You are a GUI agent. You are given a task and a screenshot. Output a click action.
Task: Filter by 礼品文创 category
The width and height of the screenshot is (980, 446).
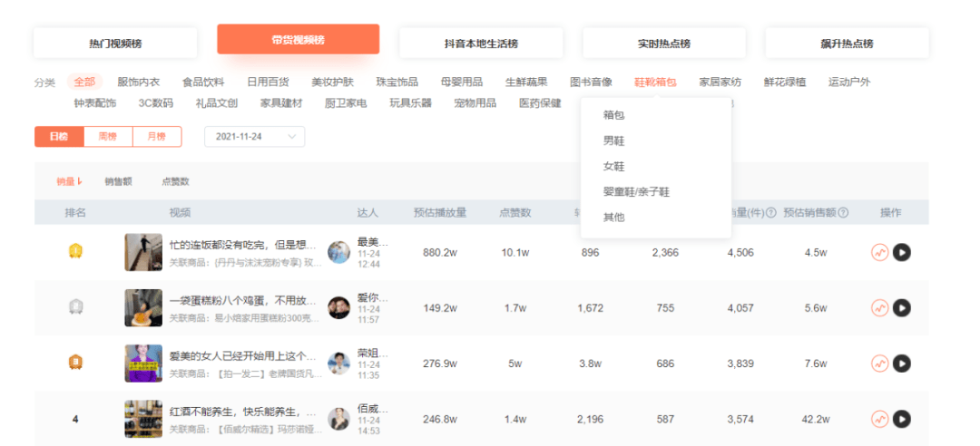[x=216, y=103]
